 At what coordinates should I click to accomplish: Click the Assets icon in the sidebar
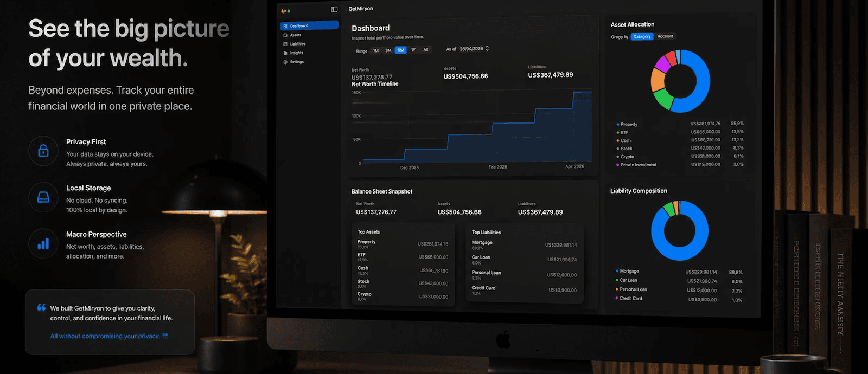coord(285,35)
